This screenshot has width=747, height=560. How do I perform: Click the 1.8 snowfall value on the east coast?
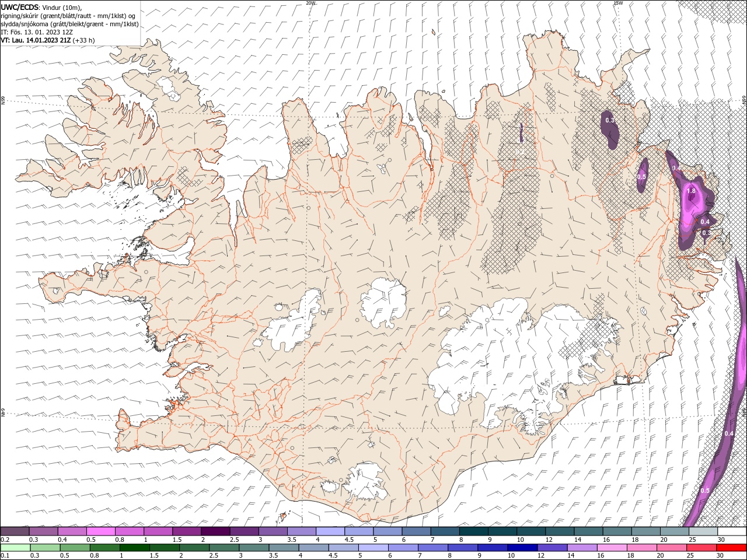pos(692,191)
